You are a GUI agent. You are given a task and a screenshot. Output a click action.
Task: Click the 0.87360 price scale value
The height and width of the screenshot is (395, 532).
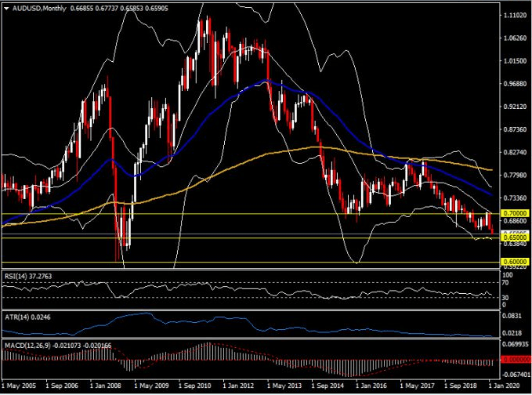click(x=515, y=129)
